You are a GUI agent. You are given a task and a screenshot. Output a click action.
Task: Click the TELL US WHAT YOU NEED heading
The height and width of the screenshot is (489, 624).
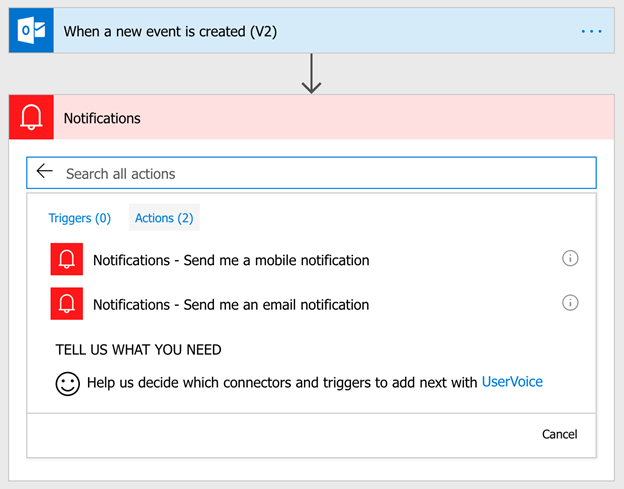click(x=138, y=350)
